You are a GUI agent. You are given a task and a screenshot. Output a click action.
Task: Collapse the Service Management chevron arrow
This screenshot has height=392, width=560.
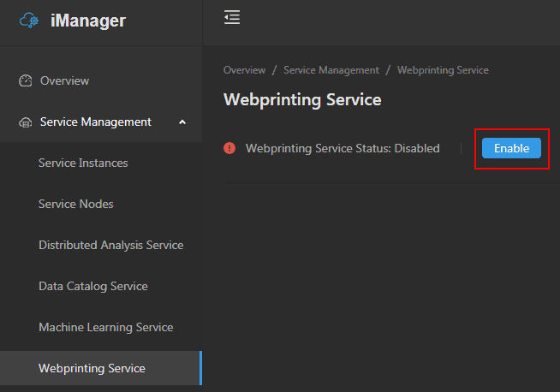tap(182, 122)
